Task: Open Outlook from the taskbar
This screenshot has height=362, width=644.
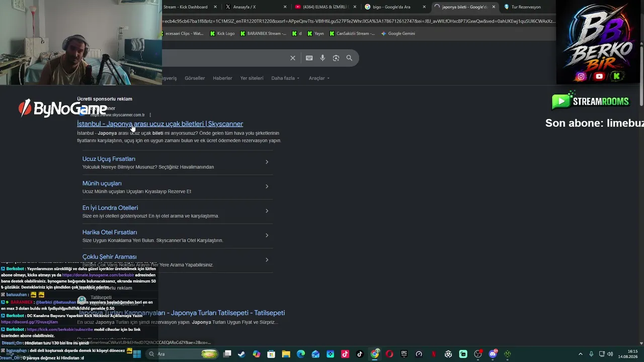Action: pyautogui.click(x=315, y=354)
